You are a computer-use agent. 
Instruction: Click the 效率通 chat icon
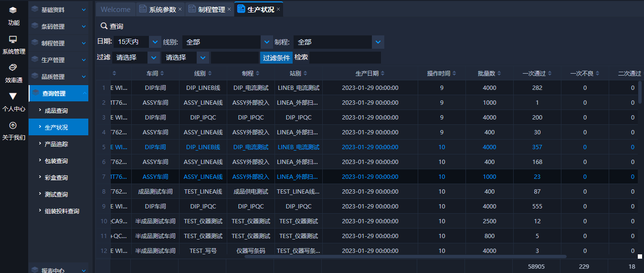click(x=13, y=67)
